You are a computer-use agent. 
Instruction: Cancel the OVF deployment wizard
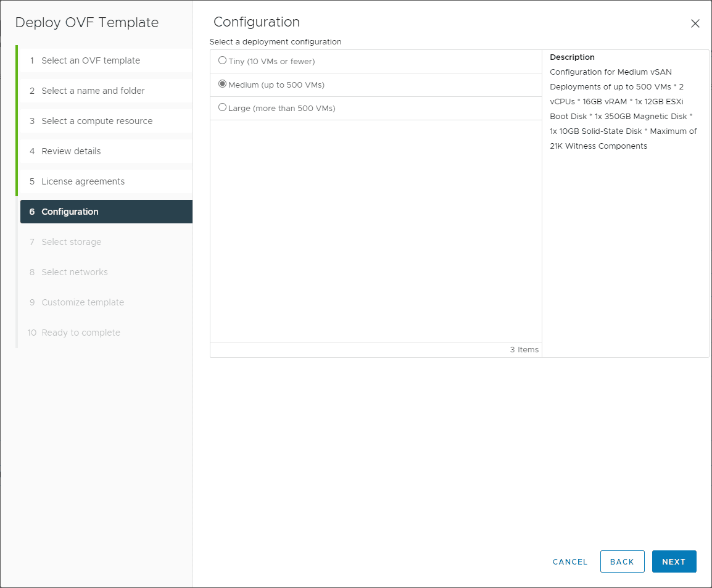[x=570, y=561]
